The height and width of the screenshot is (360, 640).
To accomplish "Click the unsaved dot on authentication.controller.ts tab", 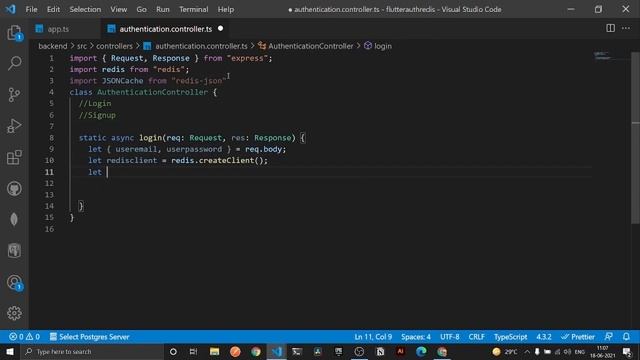I will coord(220,29).
